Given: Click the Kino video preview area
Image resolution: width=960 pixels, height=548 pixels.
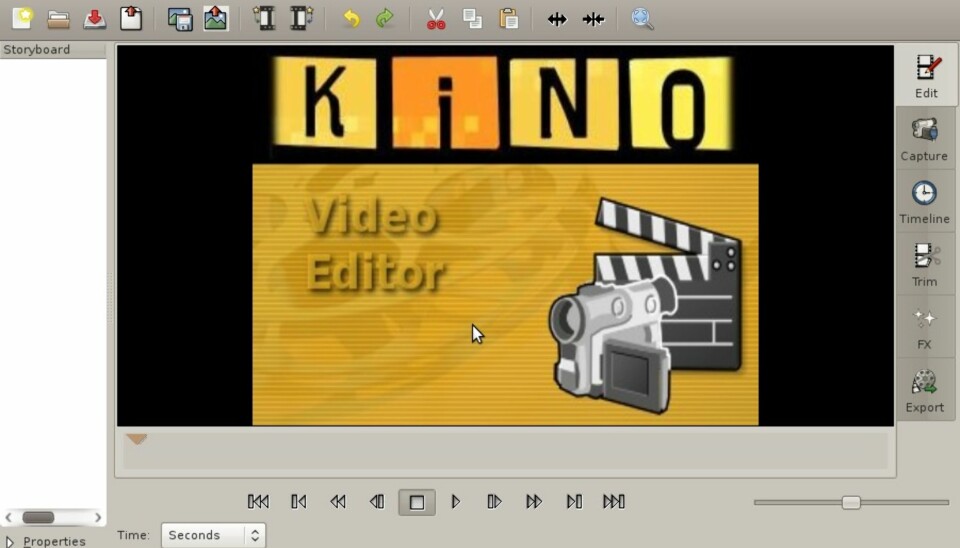Looking at the screenshot, I should pos(505,235).
